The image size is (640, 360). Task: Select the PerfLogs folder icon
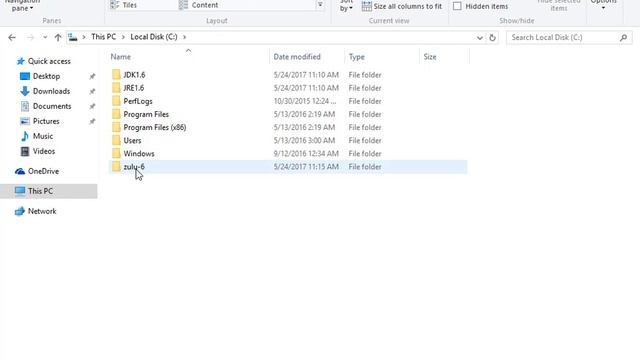(x=116, y=101)
